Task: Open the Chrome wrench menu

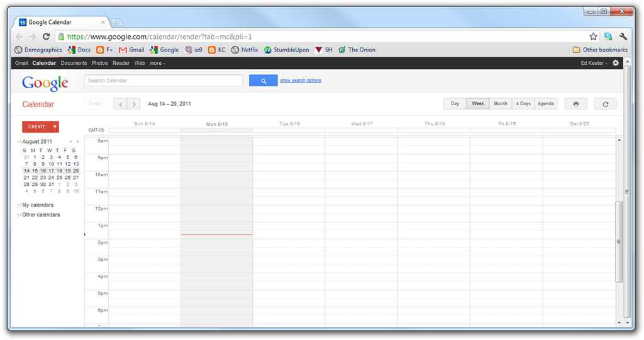Action: (623, 37)
